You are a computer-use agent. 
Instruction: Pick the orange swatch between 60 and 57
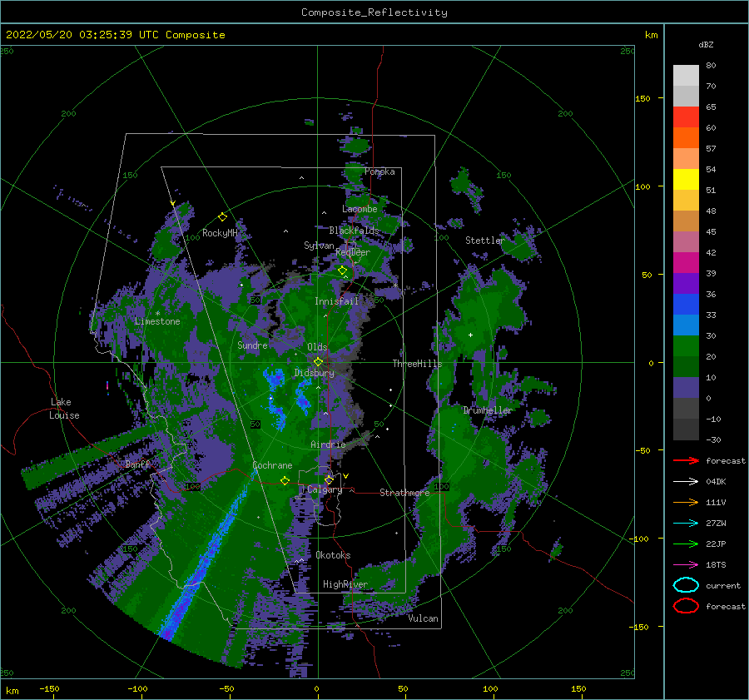686,137
